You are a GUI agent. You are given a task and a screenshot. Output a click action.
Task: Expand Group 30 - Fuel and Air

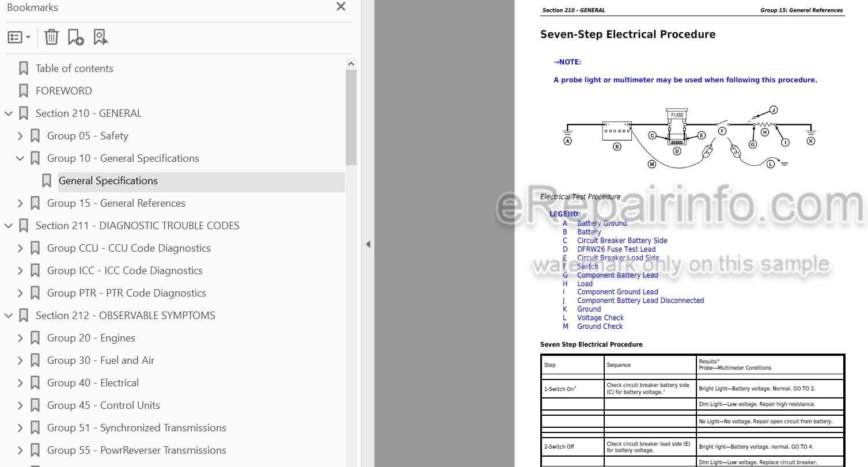pyautogui.click(x=20, y=360)
